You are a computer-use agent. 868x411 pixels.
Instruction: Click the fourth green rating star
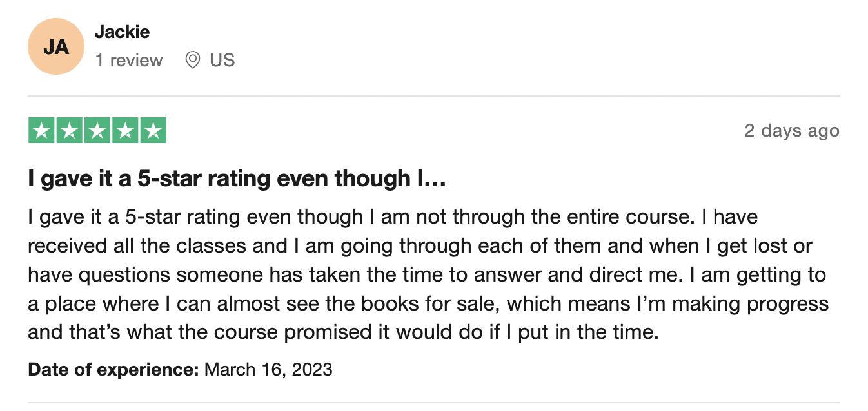point(125,131)
